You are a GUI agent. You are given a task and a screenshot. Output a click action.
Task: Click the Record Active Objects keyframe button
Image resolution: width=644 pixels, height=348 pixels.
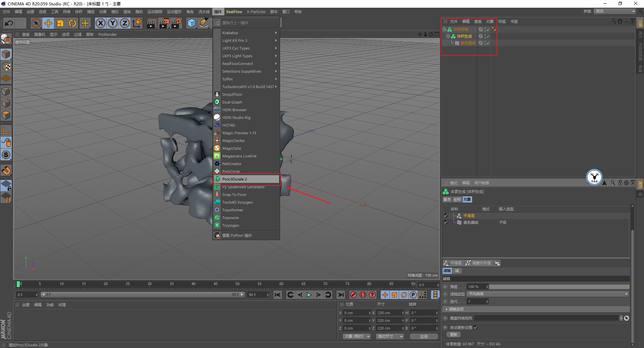pyautogui.click(x=353, y=295)
